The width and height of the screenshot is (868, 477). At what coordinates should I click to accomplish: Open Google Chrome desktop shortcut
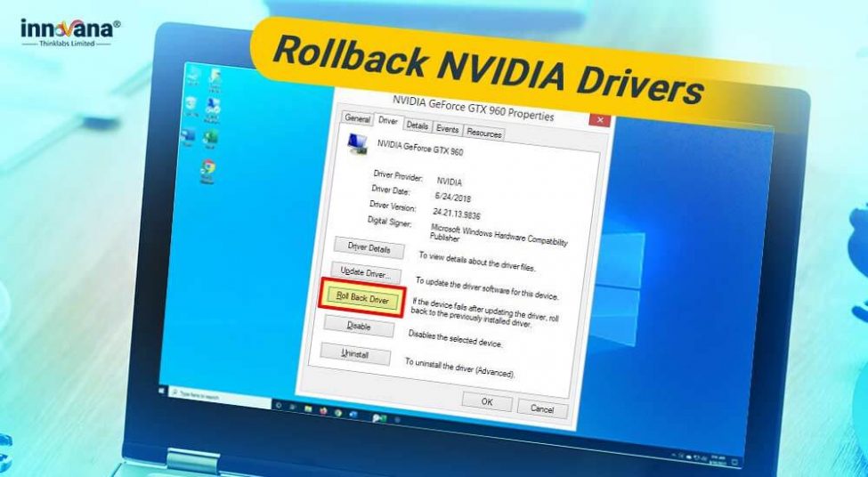[208, 169]
